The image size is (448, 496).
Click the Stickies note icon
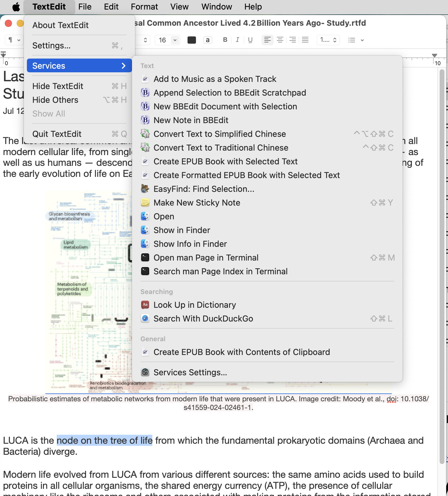pyautogui.click(x=145, y=203)
